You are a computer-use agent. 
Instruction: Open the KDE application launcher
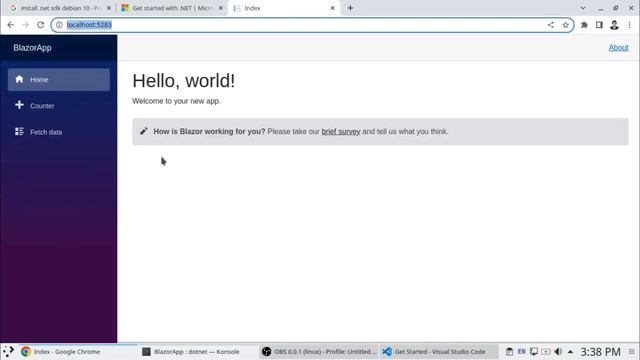click(8, 351)
